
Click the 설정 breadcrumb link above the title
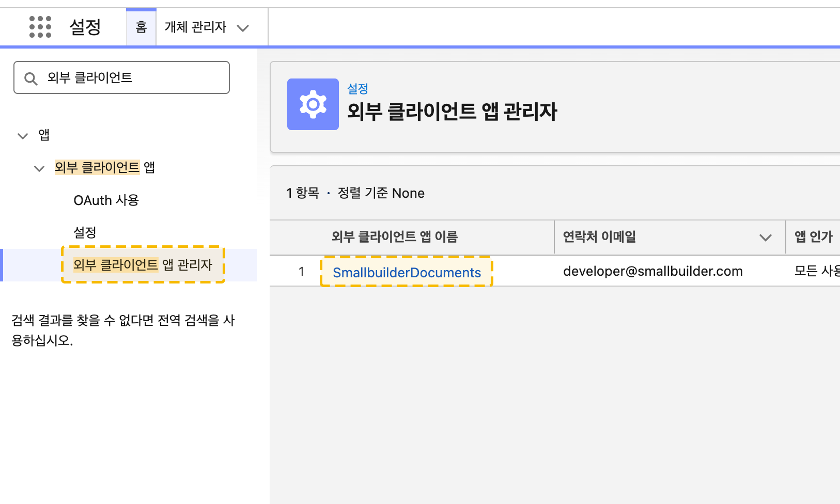(x=357, y=89)
